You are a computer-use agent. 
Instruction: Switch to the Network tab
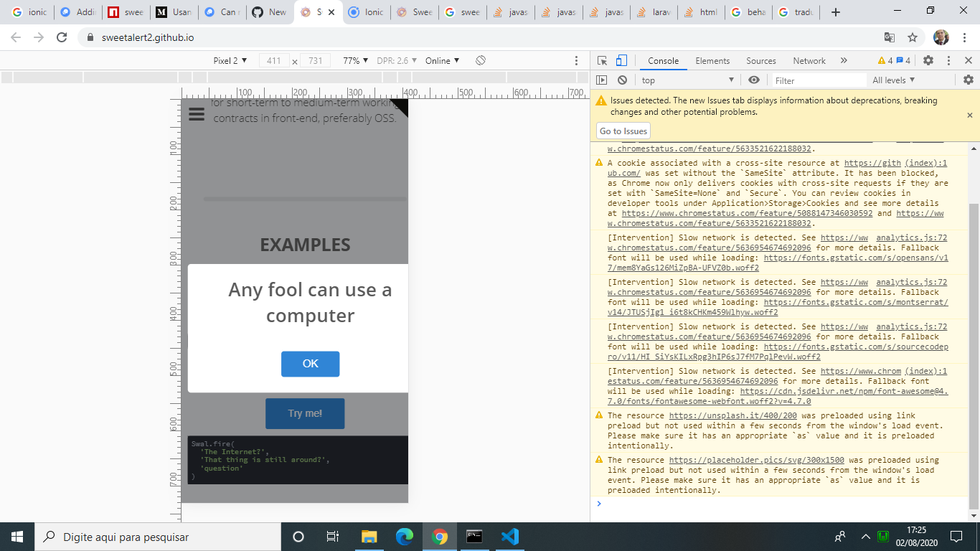pyautogui.click(x=809, y=61)
